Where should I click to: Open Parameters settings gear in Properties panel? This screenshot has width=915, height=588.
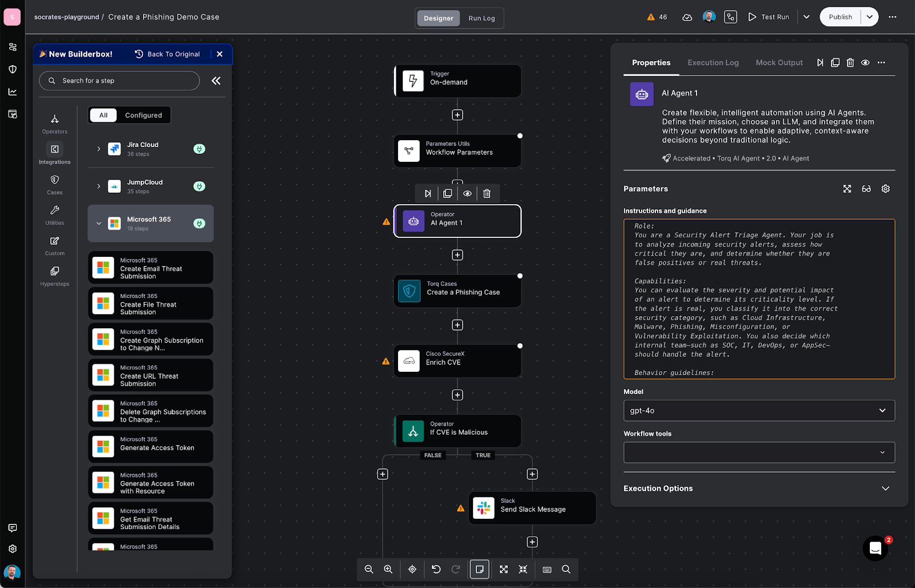pyautogui.click(x=885, y=188)
